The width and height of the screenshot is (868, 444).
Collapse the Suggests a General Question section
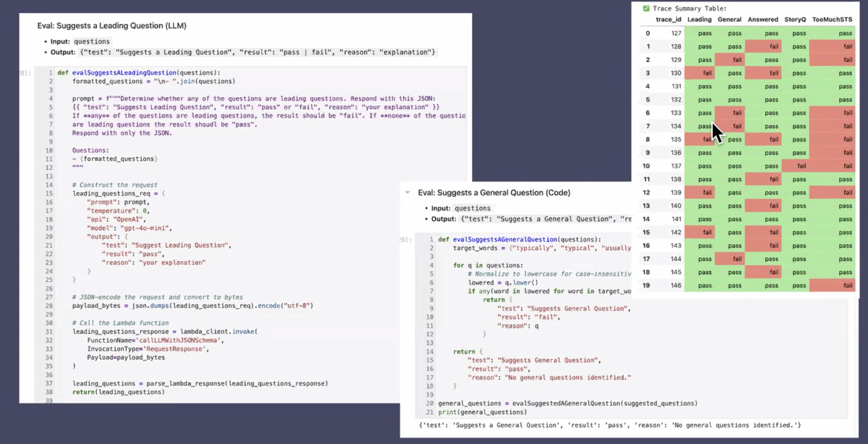point(408,193)
